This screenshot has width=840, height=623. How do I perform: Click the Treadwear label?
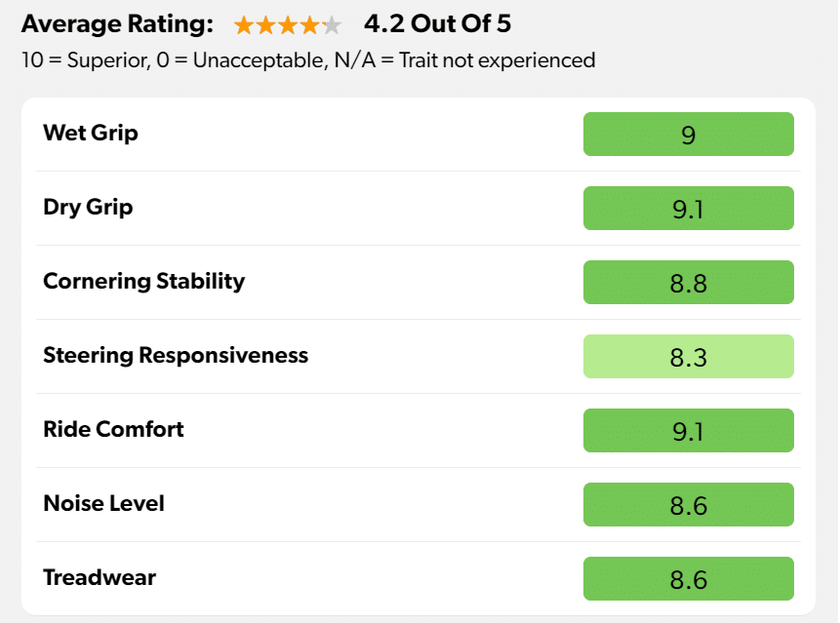coord(100,578)
